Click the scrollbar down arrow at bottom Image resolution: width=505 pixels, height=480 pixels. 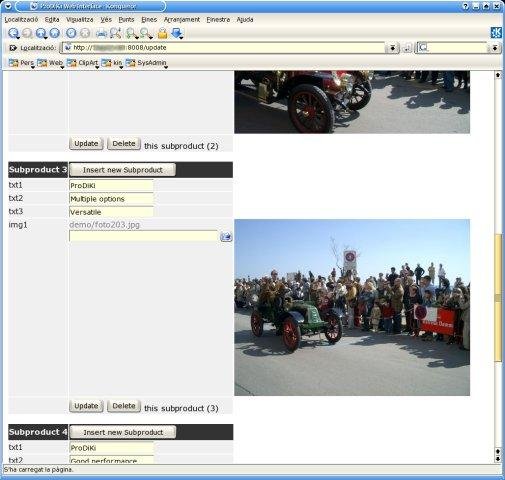point(498,459)
